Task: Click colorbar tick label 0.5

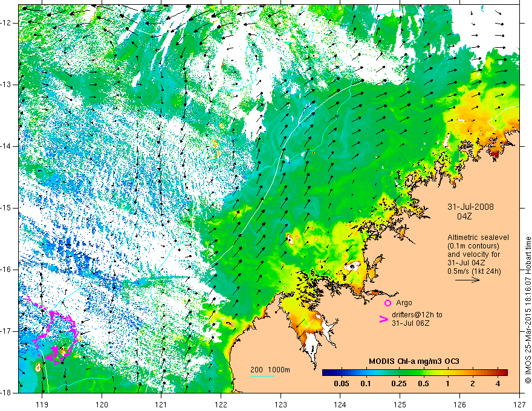Action: coord(423,384)
